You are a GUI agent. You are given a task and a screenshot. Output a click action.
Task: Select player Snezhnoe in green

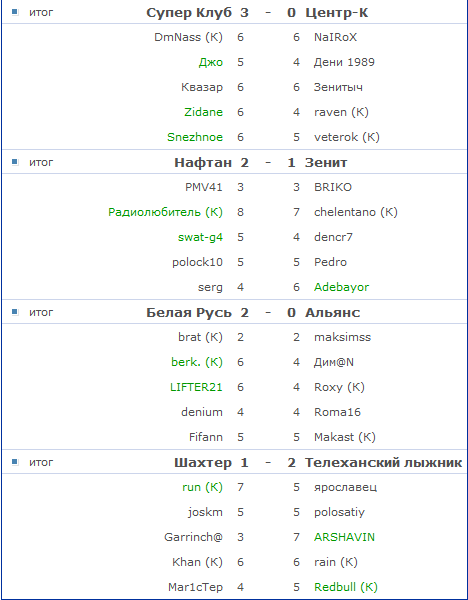click(195, 137)
